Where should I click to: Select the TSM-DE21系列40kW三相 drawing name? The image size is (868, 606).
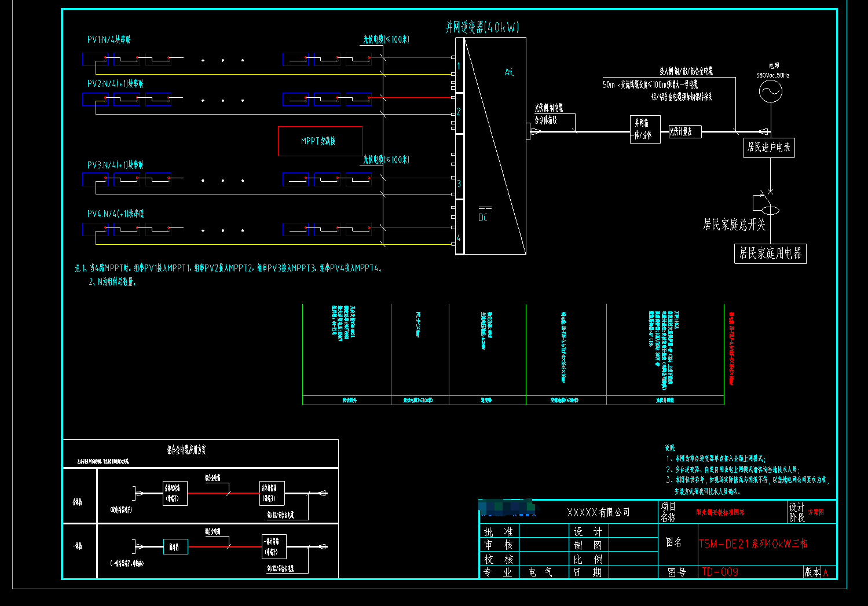coord(753,543)
